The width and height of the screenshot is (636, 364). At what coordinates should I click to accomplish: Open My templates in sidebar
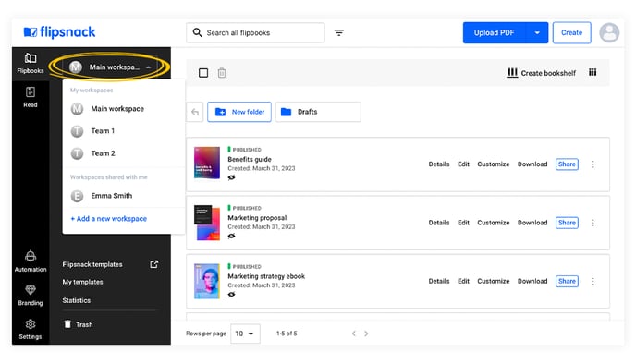click(x=83, y=282)
